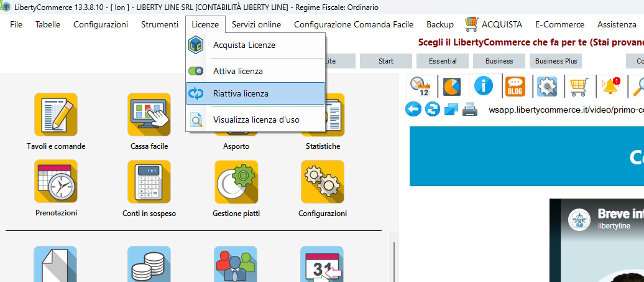This screenshot has width=644, height=282.
Task: Open Configurazione Comanda Facile menu
Action: pyautogui.click(x=354, y=24)
